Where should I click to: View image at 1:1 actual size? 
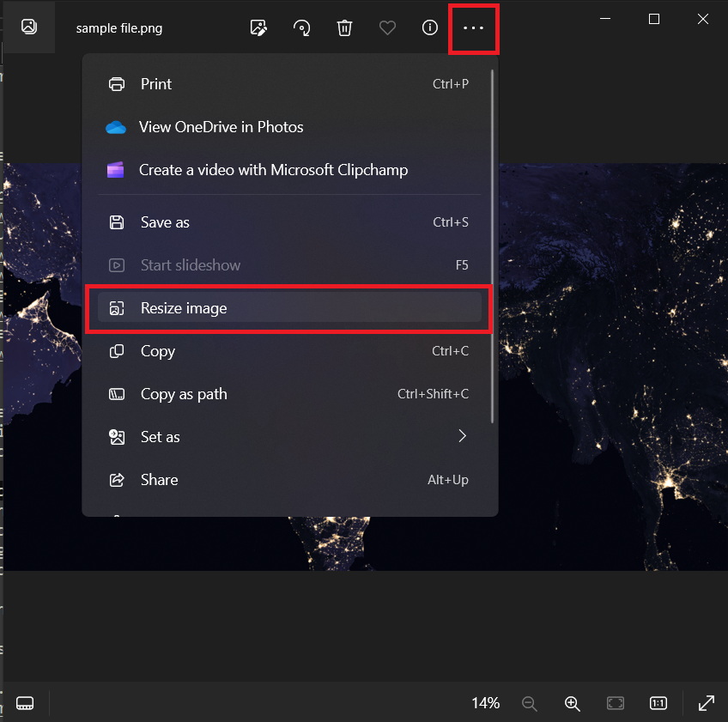[658, 703]
